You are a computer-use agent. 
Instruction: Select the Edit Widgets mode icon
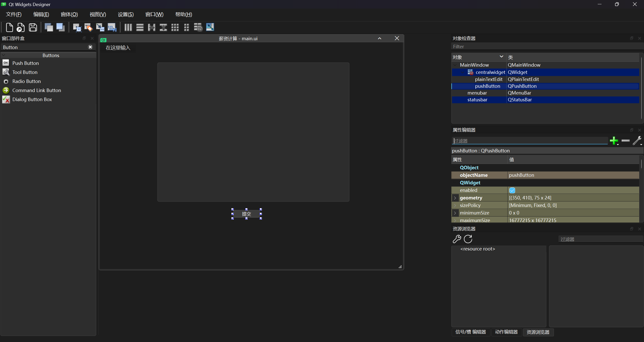pyautogui.click(x=77, y=27)
